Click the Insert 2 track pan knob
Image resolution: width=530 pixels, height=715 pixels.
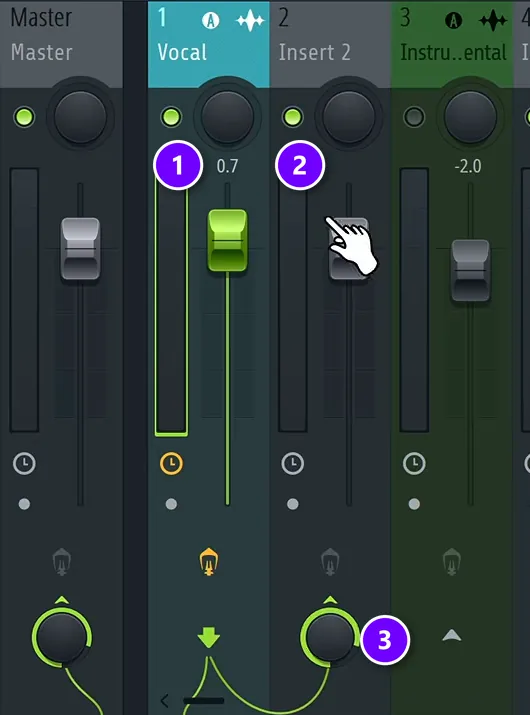coord(348,117)
